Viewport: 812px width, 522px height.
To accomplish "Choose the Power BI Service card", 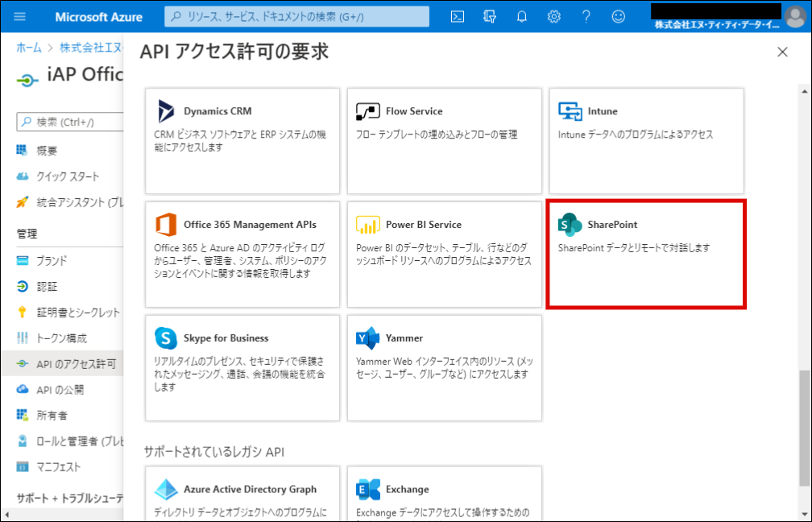I will pyautogui.click(x=445, y=255).
